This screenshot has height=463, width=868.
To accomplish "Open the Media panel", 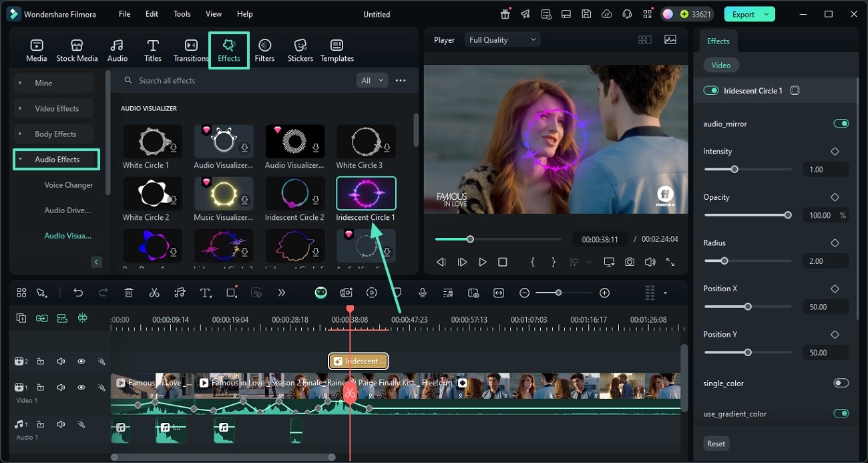I will [x=36, y=50].
